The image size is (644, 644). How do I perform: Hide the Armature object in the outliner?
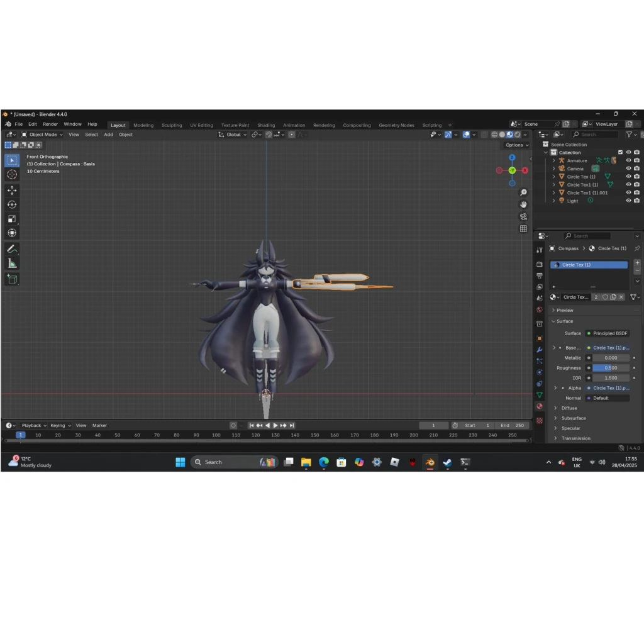[x=628, y=160]
